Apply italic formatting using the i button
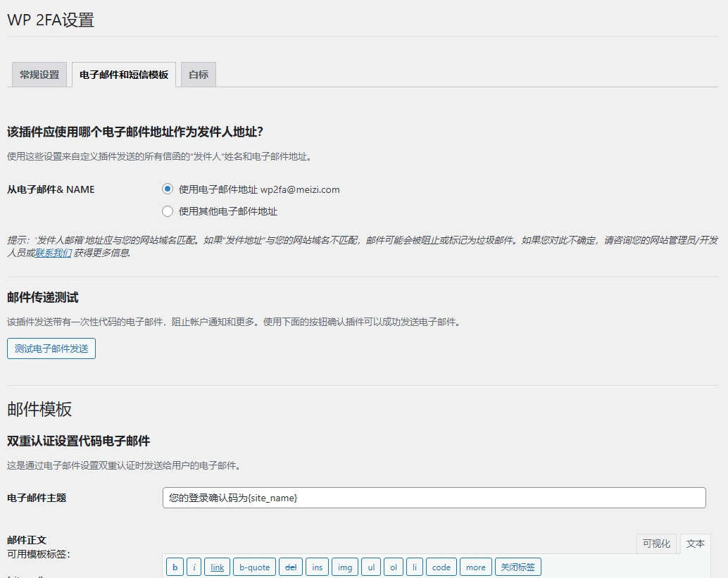 click(194, 567)
